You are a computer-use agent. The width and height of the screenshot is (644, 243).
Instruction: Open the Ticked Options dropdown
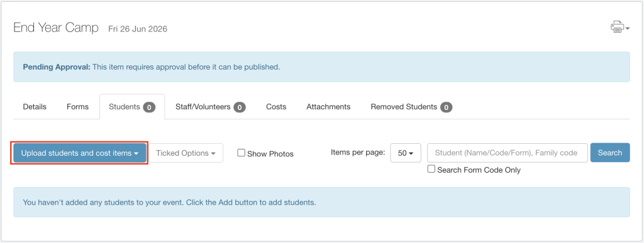coord(186,153)
